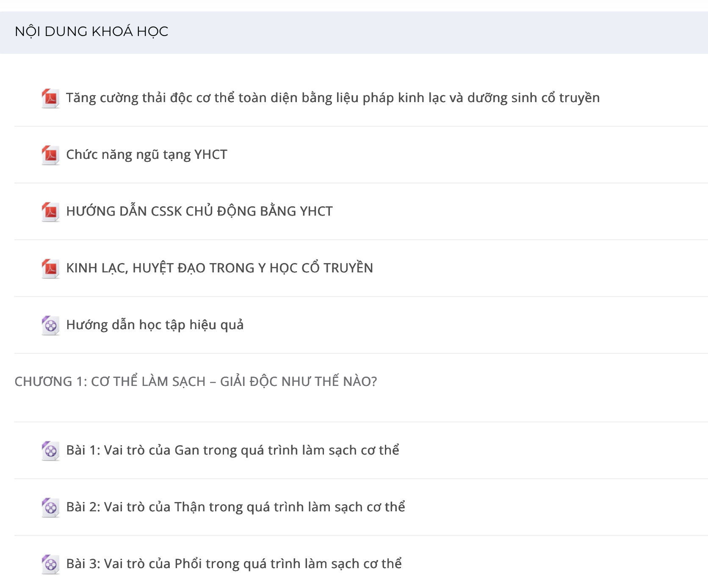
Task: Click the 'NỘI DUNG KHOÁ HỌC' header
Action: click(91, 32)
